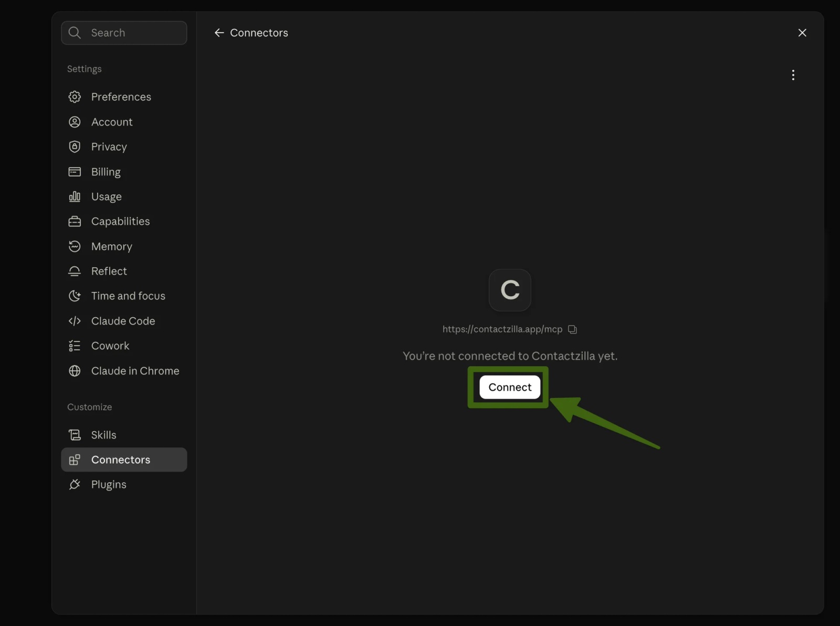Click the Capabilities briefcase icon
The width and height of the screenshot is (840, 626).
pos(75,221)
